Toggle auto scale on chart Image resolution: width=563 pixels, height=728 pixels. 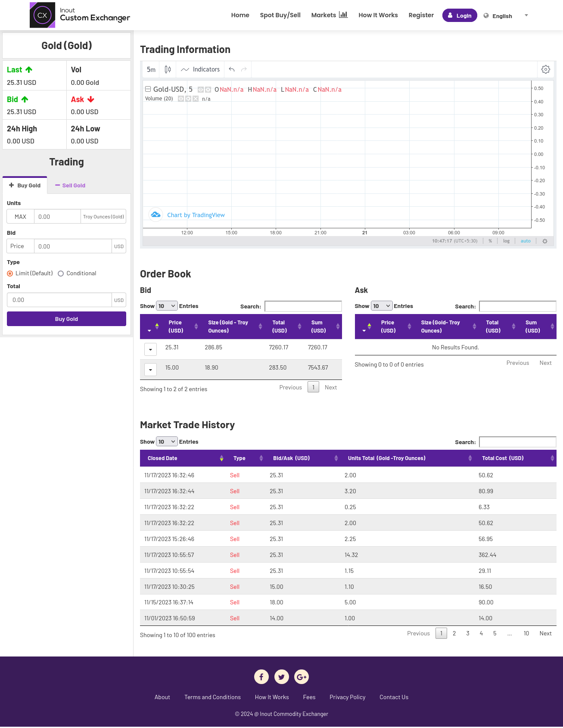[x=526, y=241]
